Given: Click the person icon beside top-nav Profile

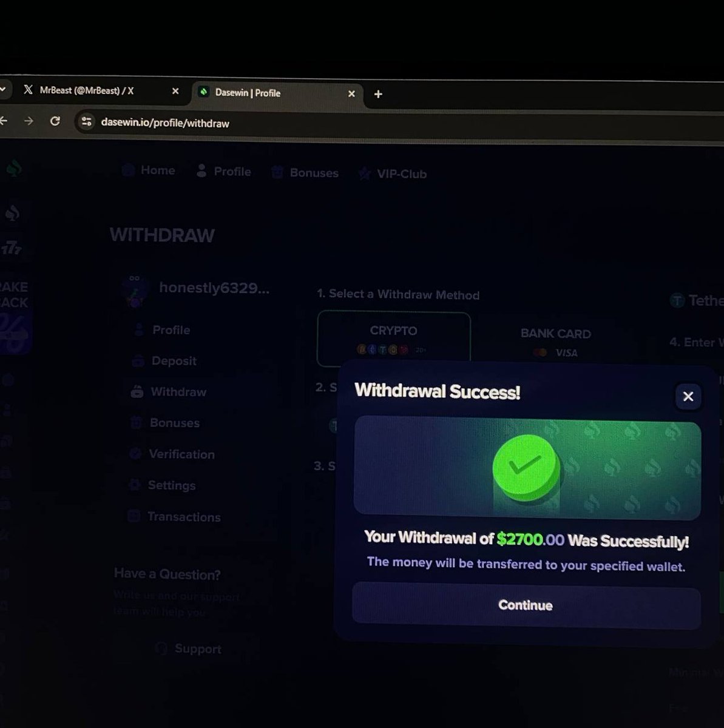Looking at the screenshot, I should point(201,171).
